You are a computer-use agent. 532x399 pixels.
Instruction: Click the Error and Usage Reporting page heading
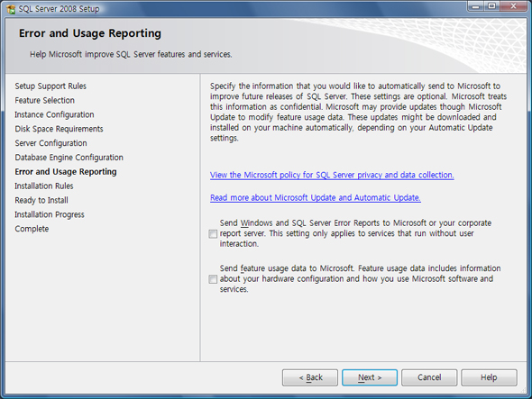tap(90, 33)
